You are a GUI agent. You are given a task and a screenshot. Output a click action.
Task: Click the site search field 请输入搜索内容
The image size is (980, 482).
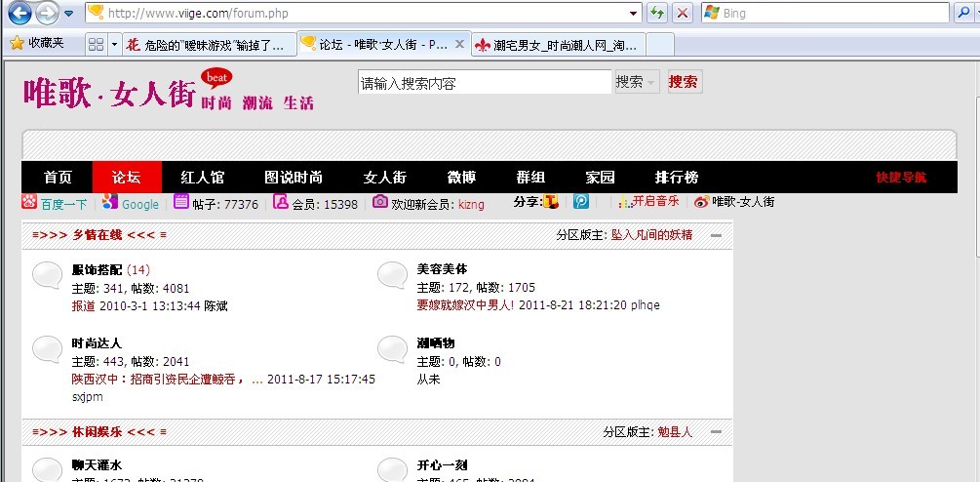click(x=485, y=82)
